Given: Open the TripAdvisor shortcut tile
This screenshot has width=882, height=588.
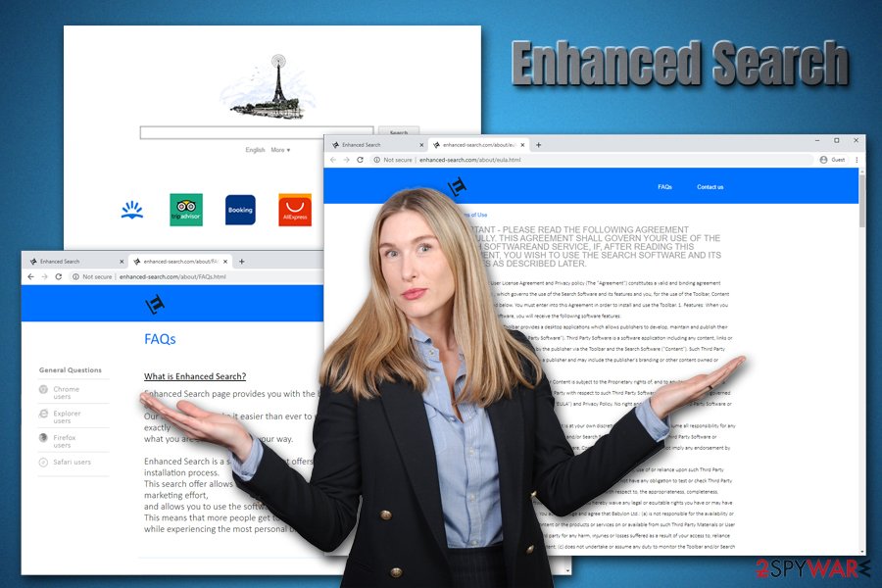Looking at the screenshot, I should (186, 210).
